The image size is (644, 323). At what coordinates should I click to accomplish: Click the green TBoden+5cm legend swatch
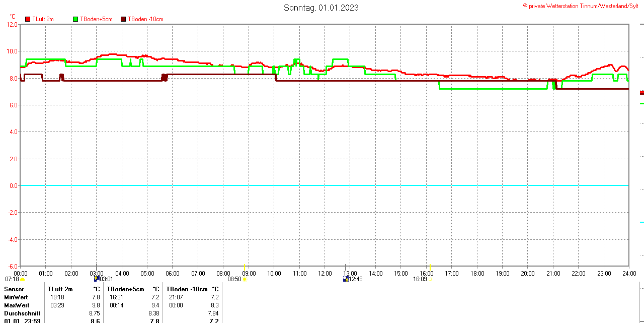(x=76, y=19)
